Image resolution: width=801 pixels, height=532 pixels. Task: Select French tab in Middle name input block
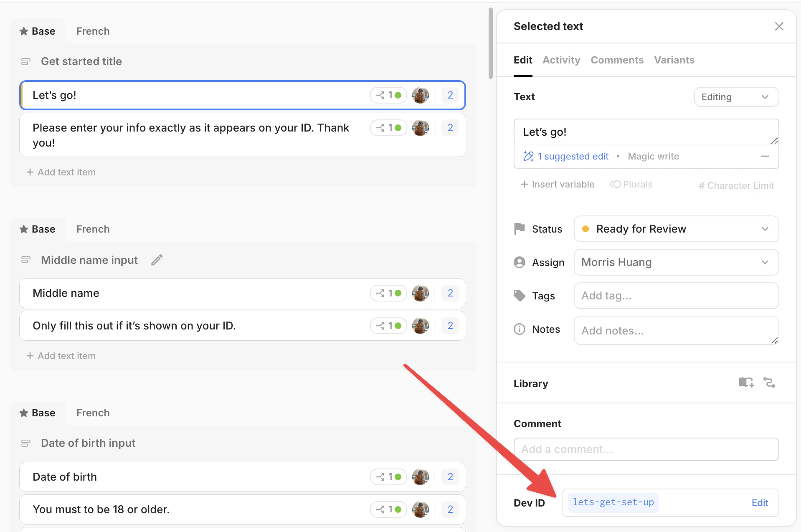(x=93, y=229)
